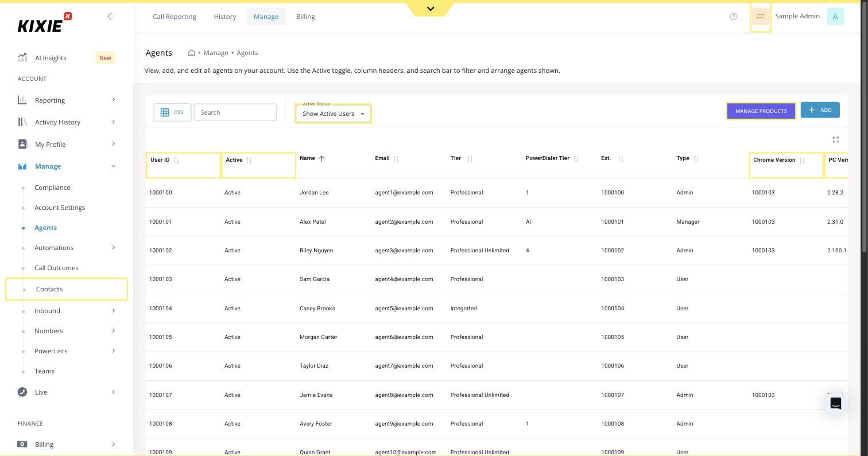Export agents with CSV button
Image resolution: width=868 pixels, height=456 pixels.
point(172,112)
